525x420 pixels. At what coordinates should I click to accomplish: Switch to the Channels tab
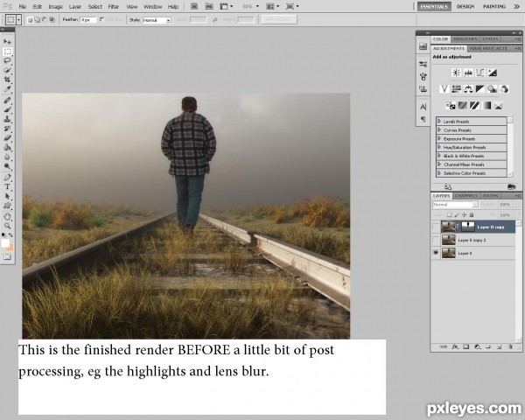tap(466, 196)
